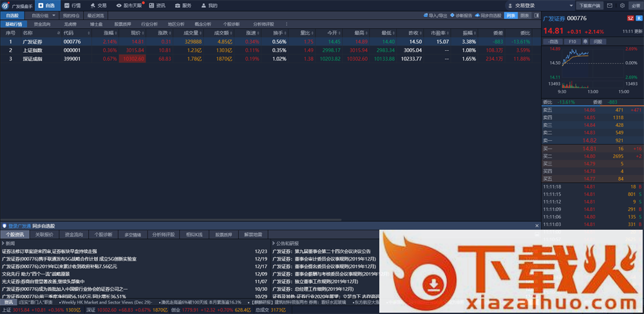Open 最近浏览 recently viewed tab
644x314 pixels.
(x=95, y=15)
